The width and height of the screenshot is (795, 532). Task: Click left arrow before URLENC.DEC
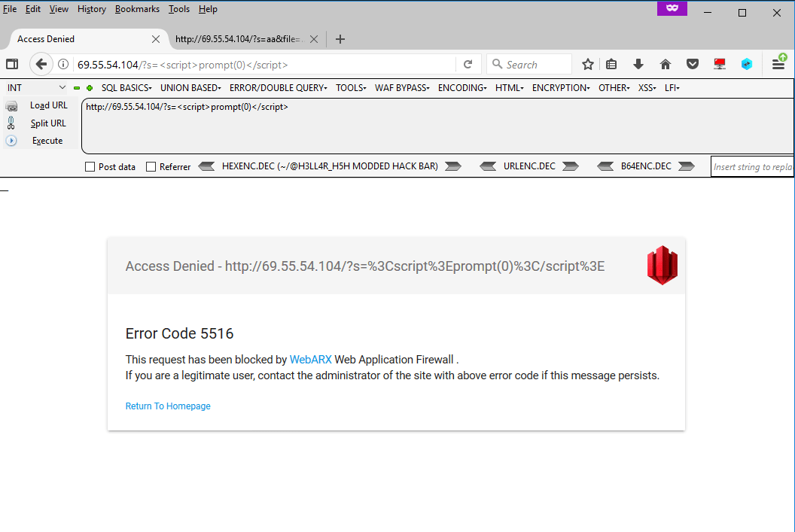(488, 166)
